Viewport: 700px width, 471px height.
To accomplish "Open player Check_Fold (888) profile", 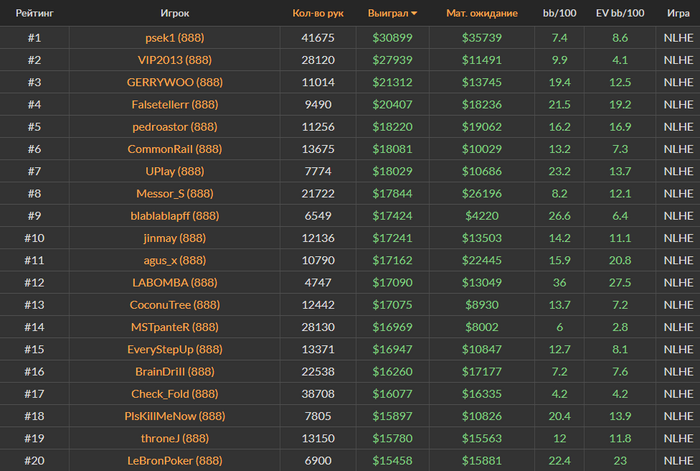I will tap(175, 394).
